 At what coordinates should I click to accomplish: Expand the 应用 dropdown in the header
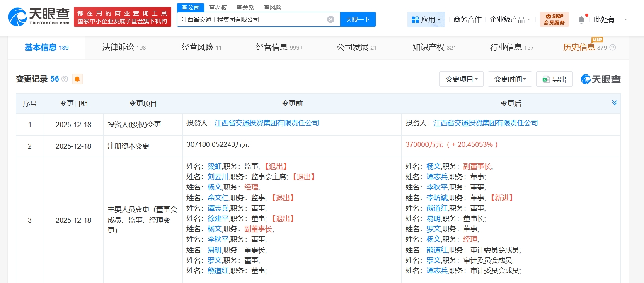coord(426,19)
